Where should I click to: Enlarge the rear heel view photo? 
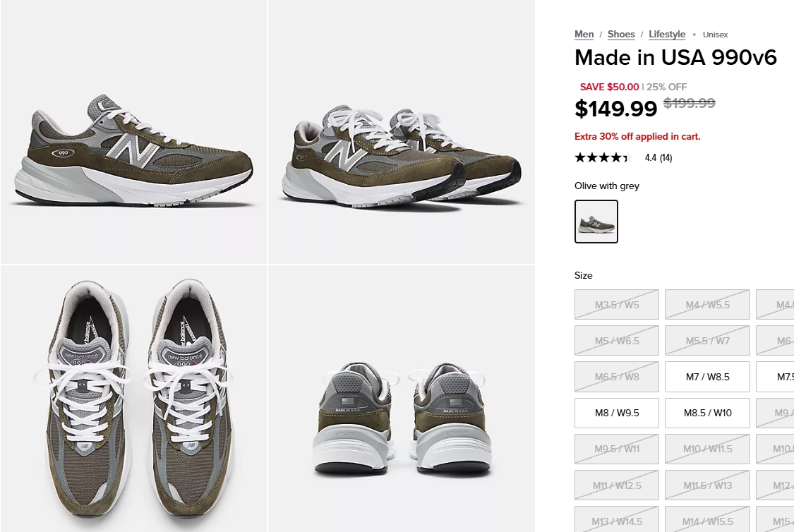point(402,399)
